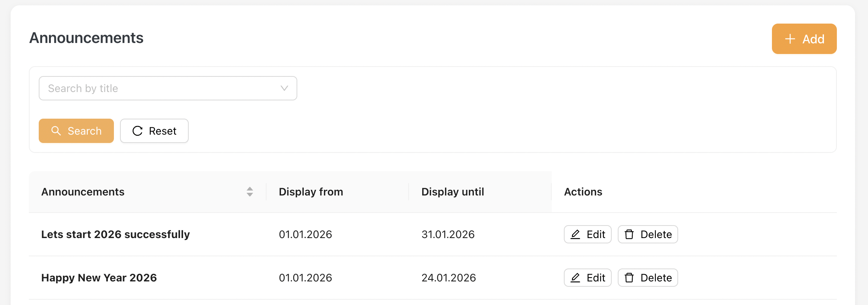Select the 31.01.2026 display until date

pos(448,234)
